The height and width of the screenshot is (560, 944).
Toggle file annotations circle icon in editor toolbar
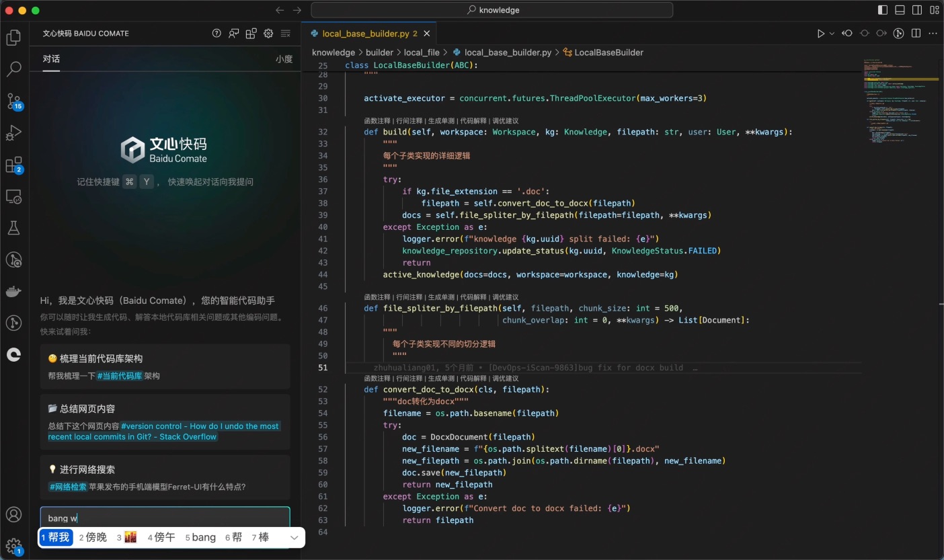coord(864,33)
